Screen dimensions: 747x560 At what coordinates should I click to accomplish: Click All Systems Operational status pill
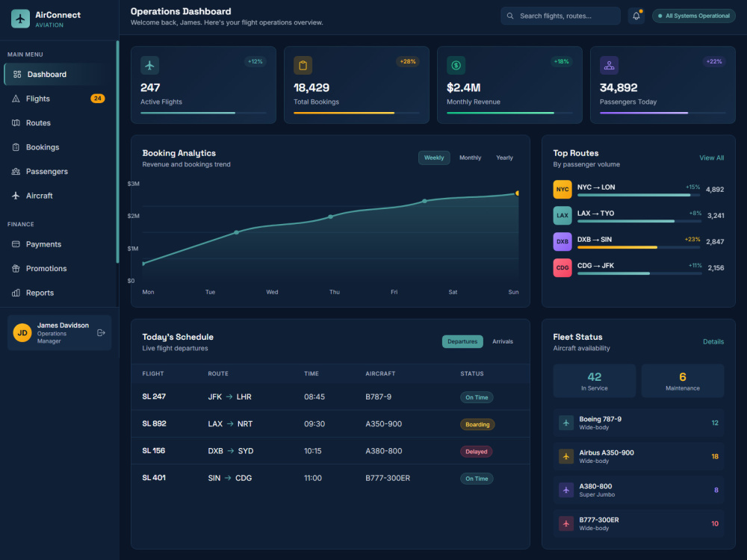coord(694,16)
